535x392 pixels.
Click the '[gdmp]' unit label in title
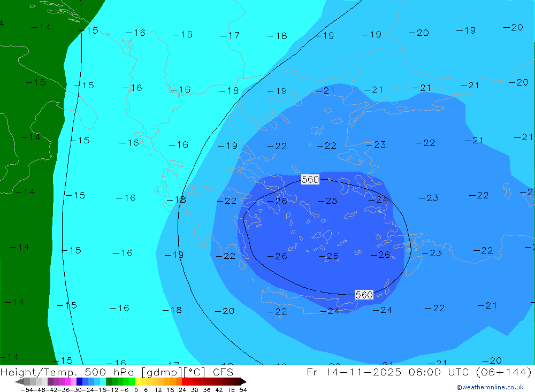coord(162,372)
